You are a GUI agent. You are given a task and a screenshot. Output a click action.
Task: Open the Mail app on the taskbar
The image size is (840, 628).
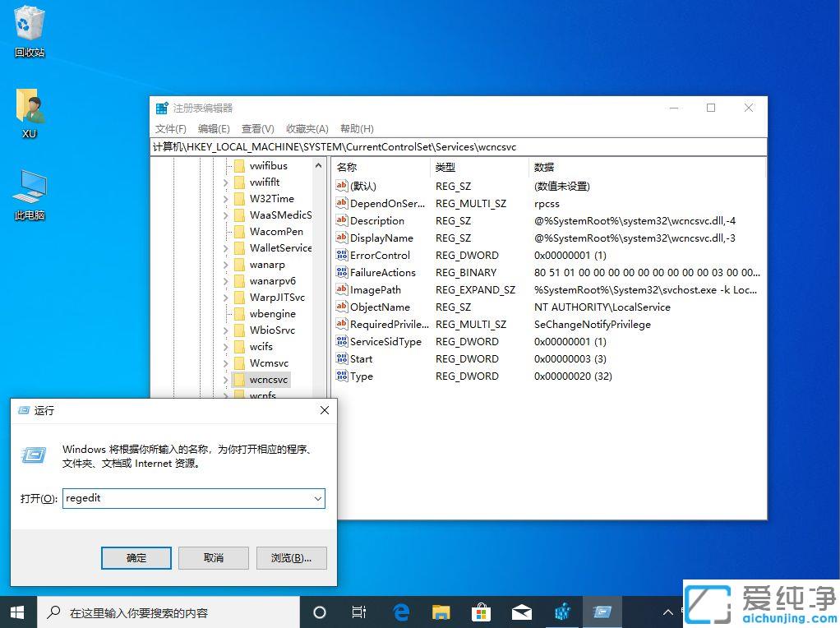pos(521,612)
